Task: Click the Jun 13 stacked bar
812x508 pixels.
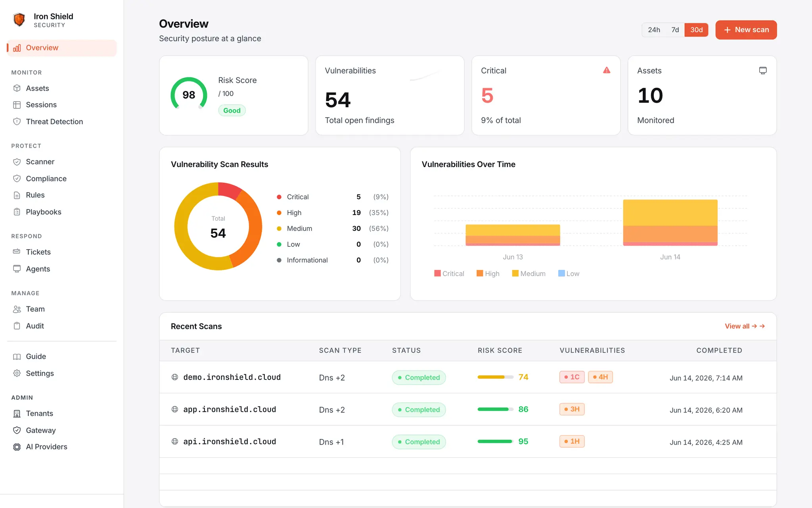Action: click(513, 235)
